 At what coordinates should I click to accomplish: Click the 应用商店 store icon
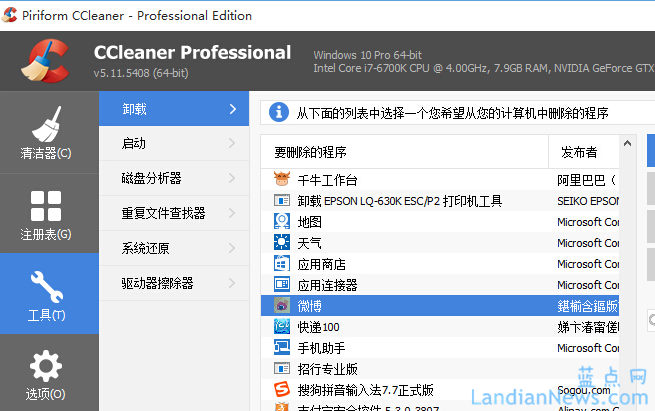(x=282, y=264)
